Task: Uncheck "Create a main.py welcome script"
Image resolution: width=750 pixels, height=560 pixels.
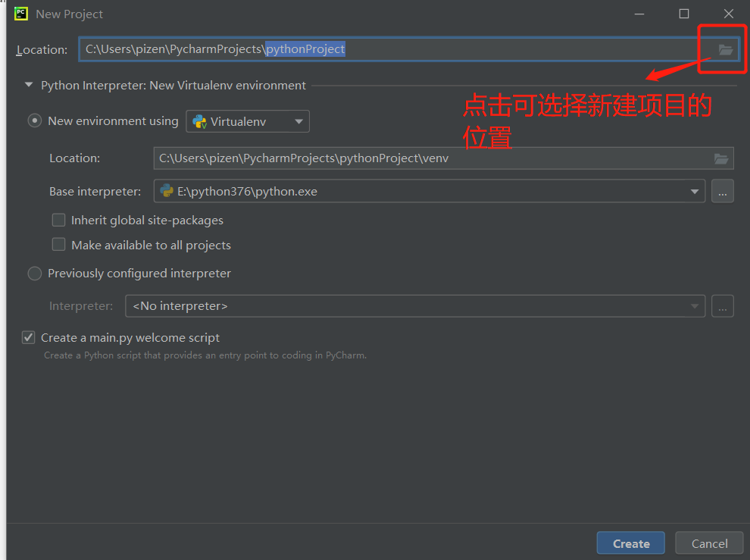Action: click(x=28, y=337)
